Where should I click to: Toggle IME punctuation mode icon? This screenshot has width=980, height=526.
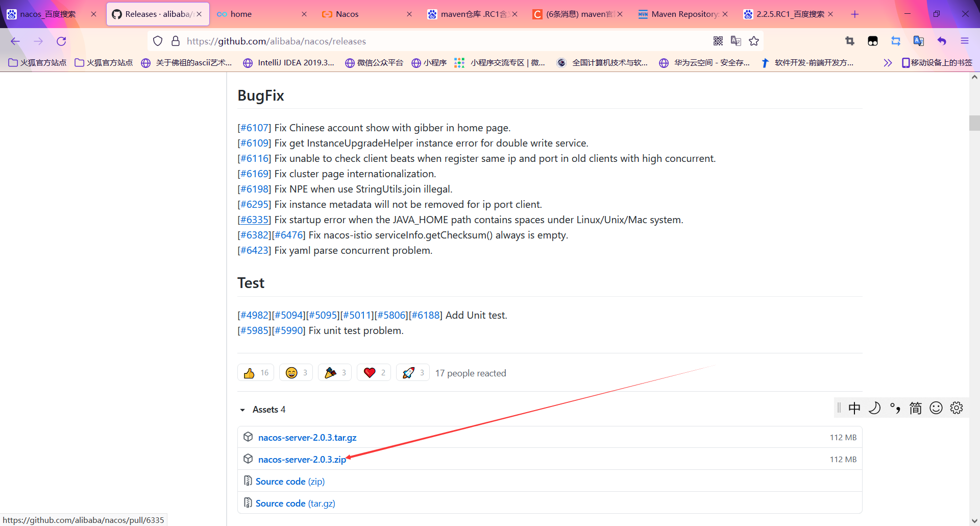click(895, 408)
